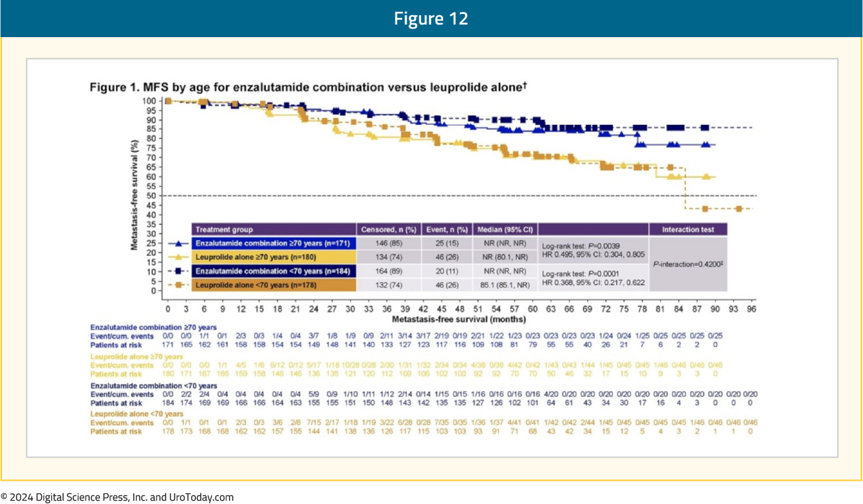Select legend row "Leuprolide alone <70 years (n=178)"
863x504 pixels.
point(274,285)
